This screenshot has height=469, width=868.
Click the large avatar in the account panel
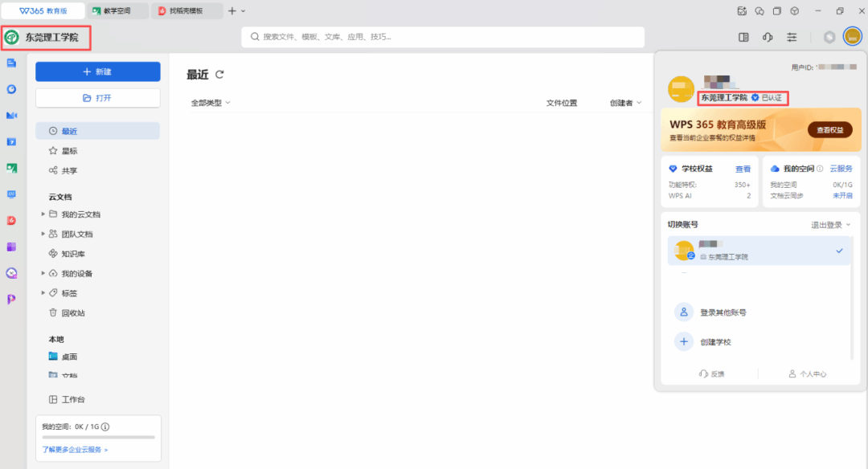[x=681, y=89]
